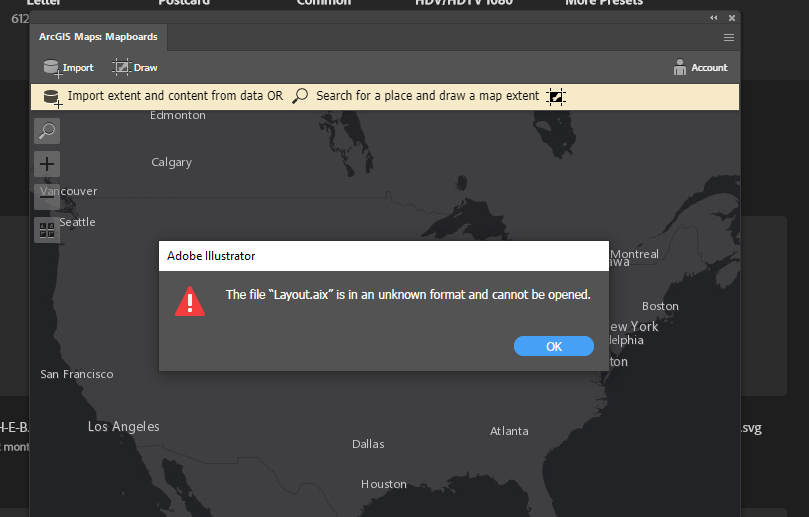Viewport: 809px width, 517px height.
Task: Close the ArcGIS Maps panel
Action: click(732, 18)
